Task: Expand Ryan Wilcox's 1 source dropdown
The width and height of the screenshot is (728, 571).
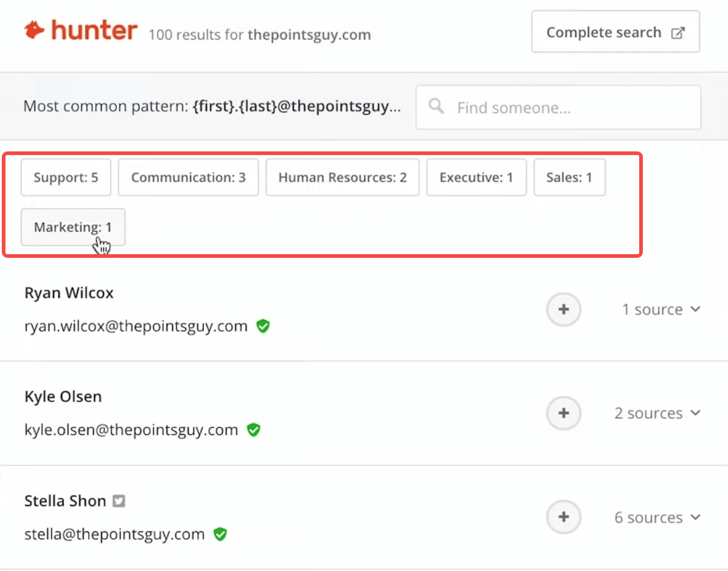Action: point(660,309)
